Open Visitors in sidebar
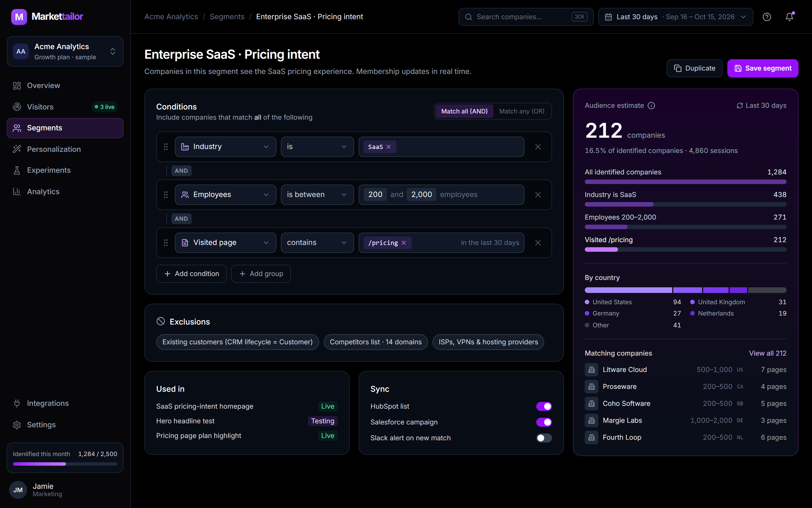 [x=65, y=107]
